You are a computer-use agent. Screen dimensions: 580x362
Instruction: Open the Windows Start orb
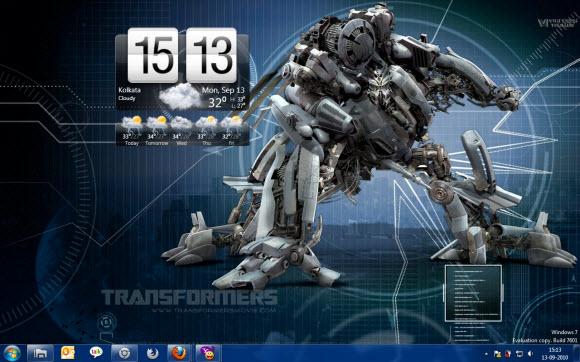pos(12,353)
